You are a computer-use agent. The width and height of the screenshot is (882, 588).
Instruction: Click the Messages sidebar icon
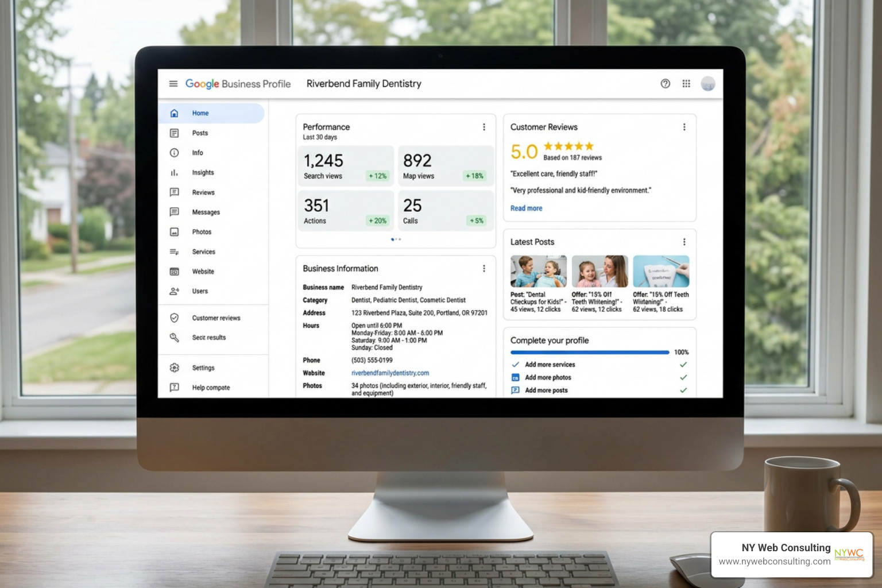[174, 212]
